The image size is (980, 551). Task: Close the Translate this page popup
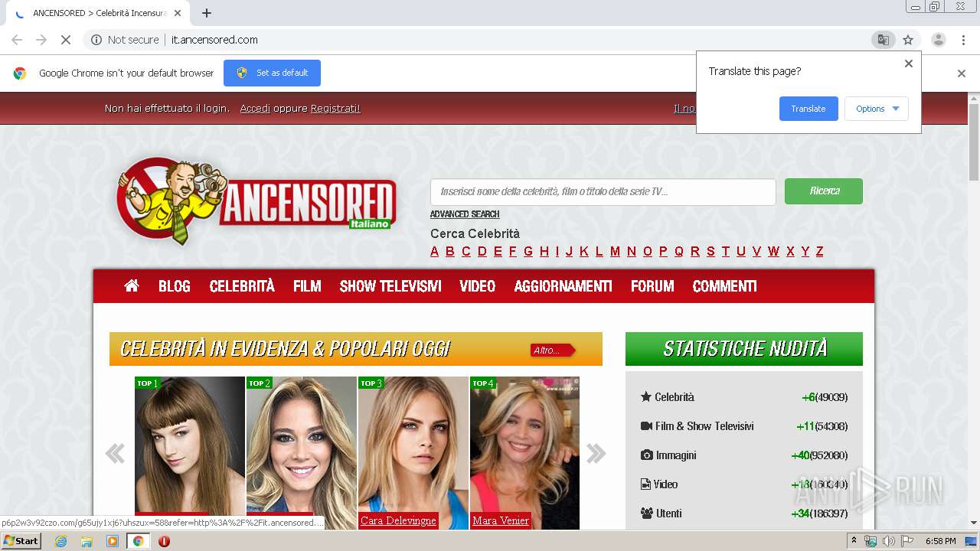click(x=909, y=64)
